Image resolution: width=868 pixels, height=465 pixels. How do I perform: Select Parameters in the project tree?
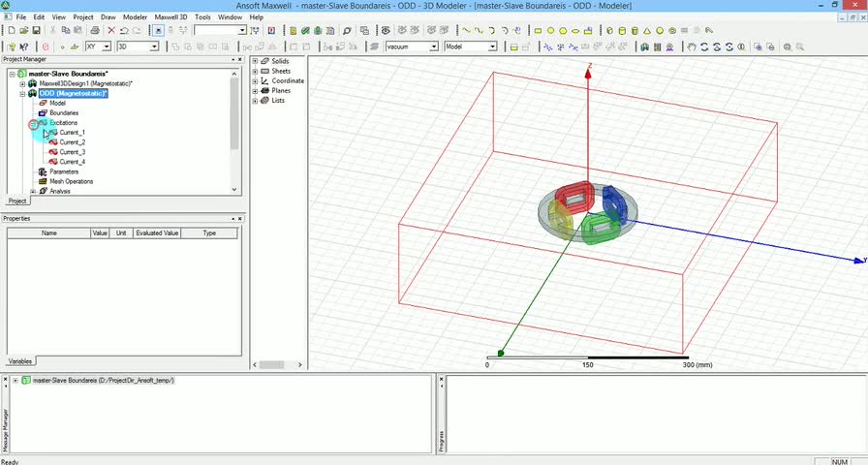click(64, 171)
